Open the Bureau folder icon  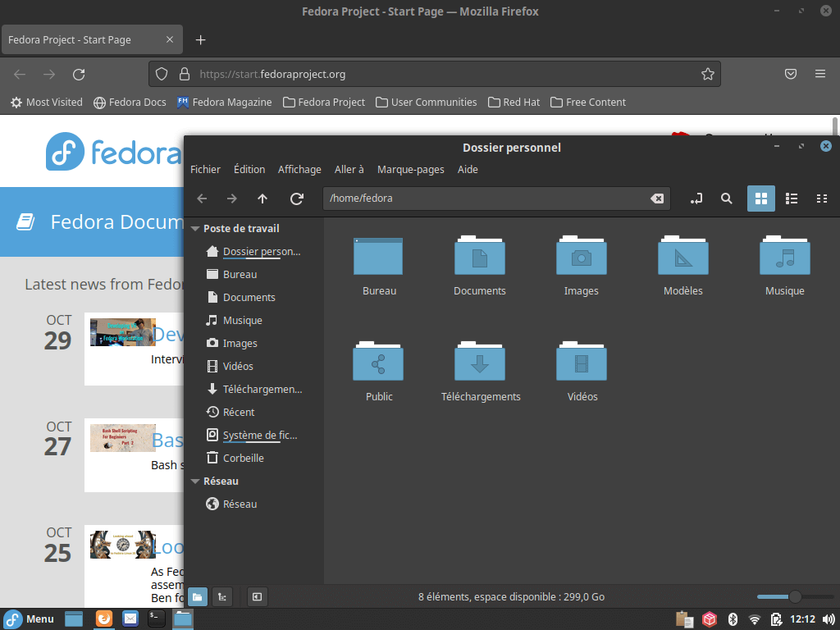tap(379, 267)
